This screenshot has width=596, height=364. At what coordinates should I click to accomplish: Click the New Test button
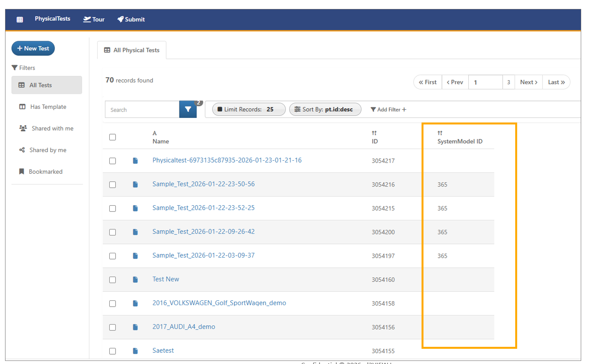(x=33, y=48)
